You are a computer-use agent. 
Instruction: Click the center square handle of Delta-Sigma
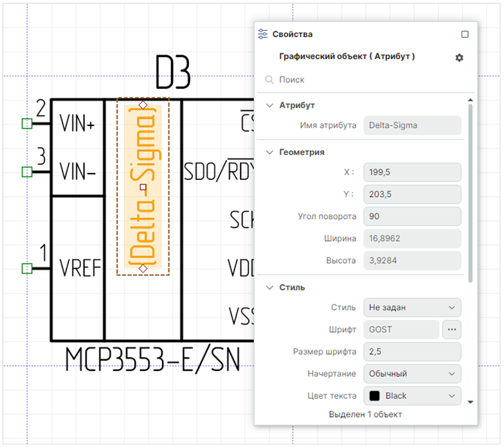click(x=143, y=188)
